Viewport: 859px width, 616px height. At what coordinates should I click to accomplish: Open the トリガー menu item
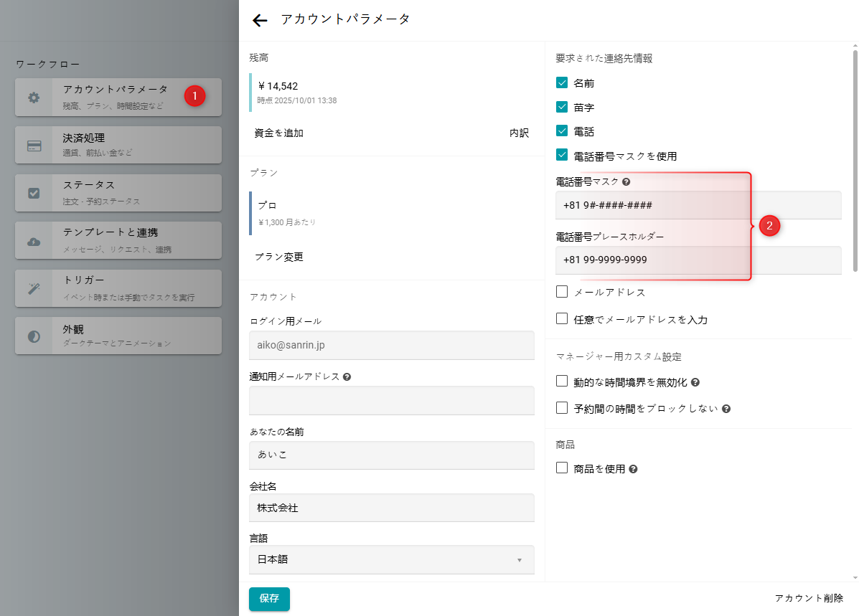point(118,288)
